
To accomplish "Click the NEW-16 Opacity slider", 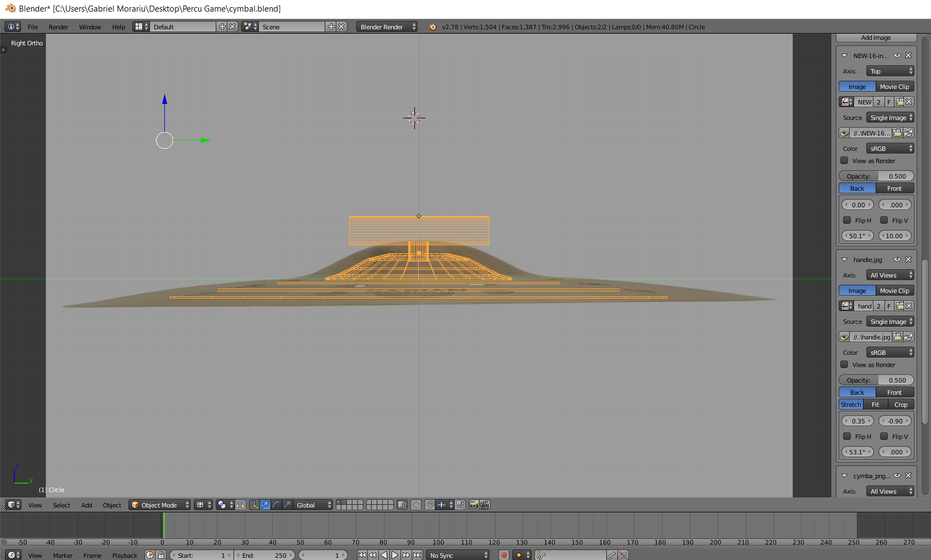I will 876,176.
